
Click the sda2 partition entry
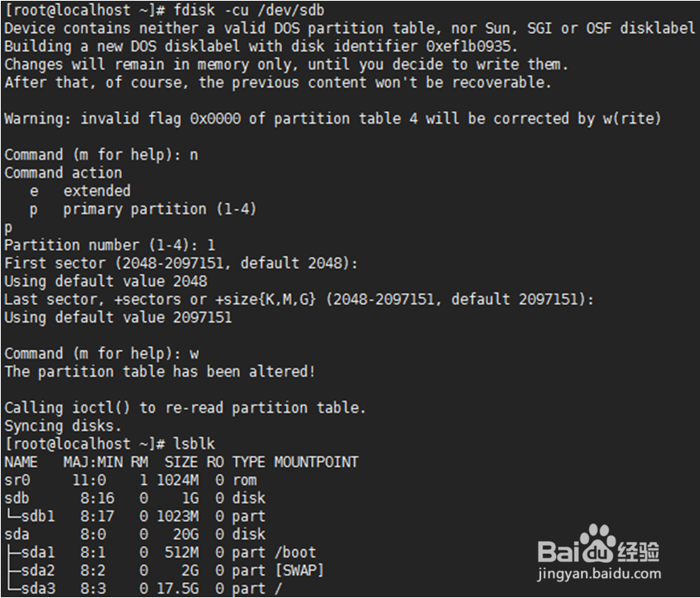pyautogui.click(x=34, y=571)
